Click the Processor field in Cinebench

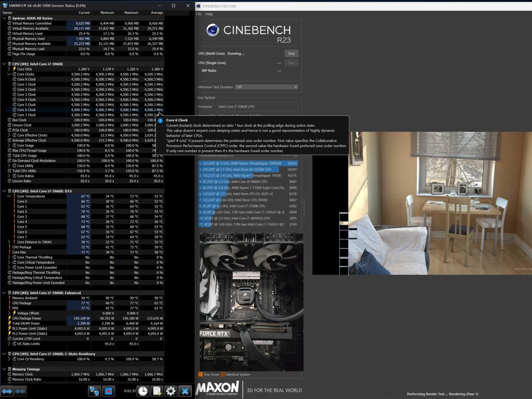click(258, 107)
